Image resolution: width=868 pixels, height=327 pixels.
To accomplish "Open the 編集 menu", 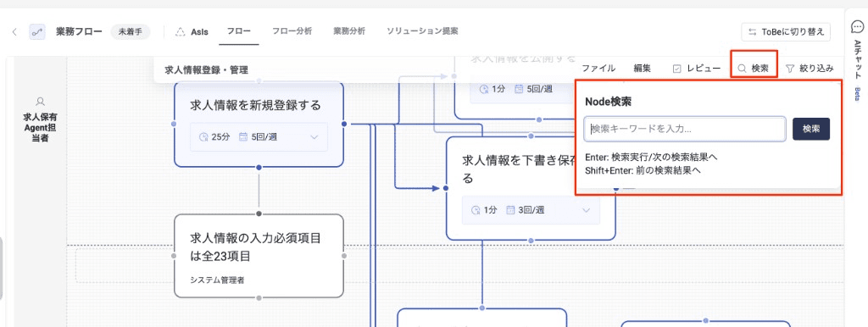I will 643,69.
